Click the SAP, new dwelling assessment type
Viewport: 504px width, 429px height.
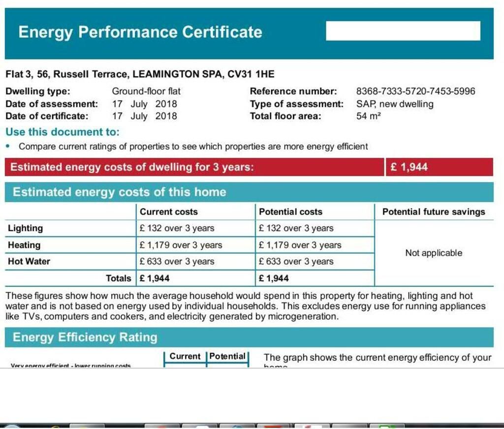click(x=395, y=104)
